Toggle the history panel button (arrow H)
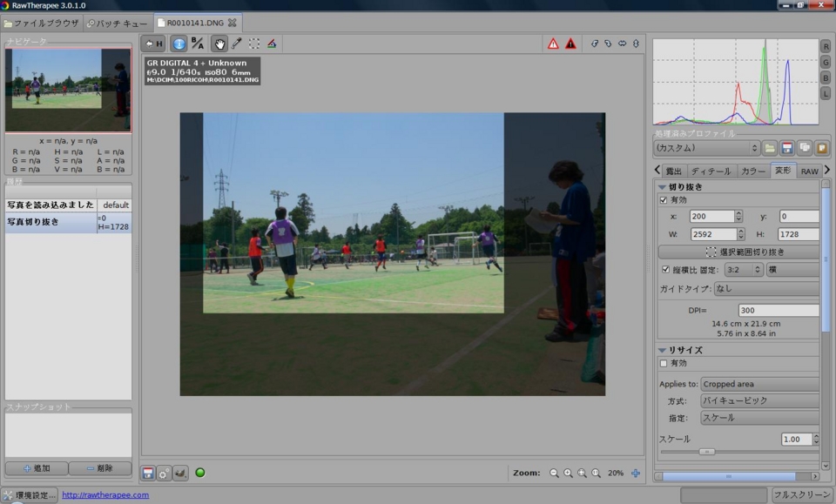Viewport: 836px width, 504px height. (x=154, y=44)
